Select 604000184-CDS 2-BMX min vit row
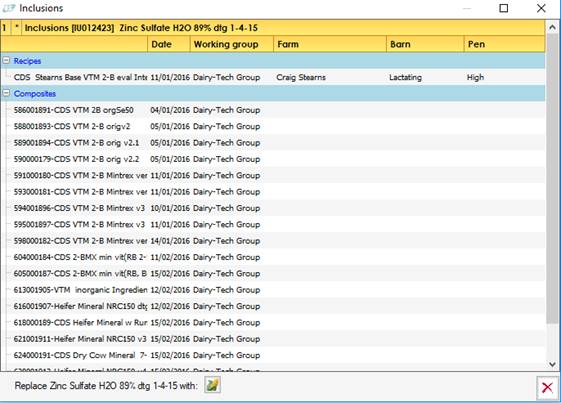This screenshot has width=561, height=403. [274, 257]
